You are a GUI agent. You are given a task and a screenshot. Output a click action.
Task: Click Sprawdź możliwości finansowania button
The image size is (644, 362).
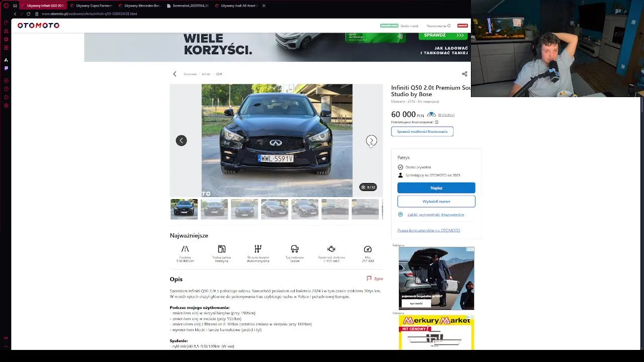[422, 132]
